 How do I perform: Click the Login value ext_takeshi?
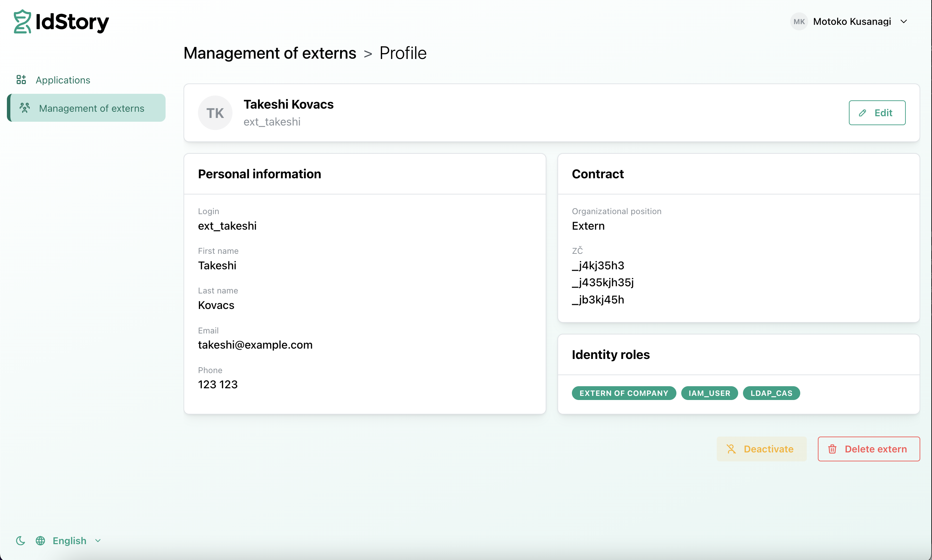coord(227,226)
